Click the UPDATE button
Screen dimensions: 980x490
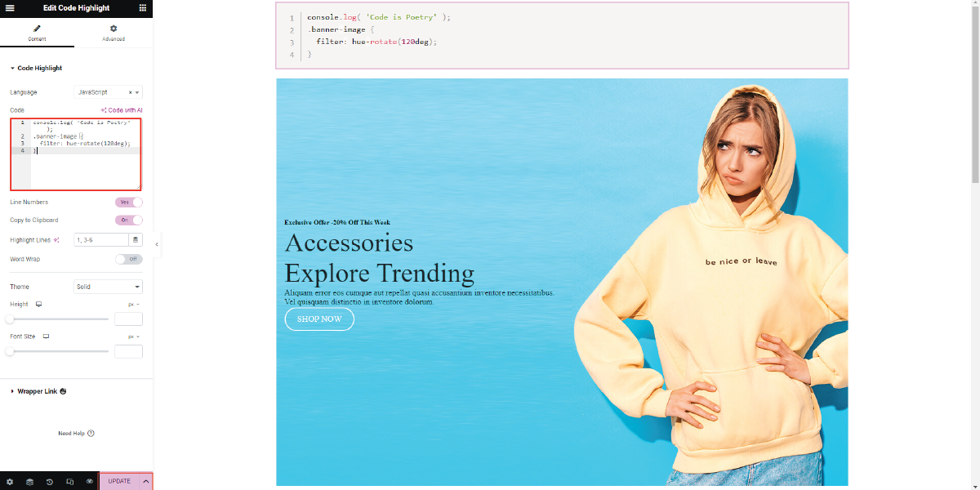tap(119, 481)
